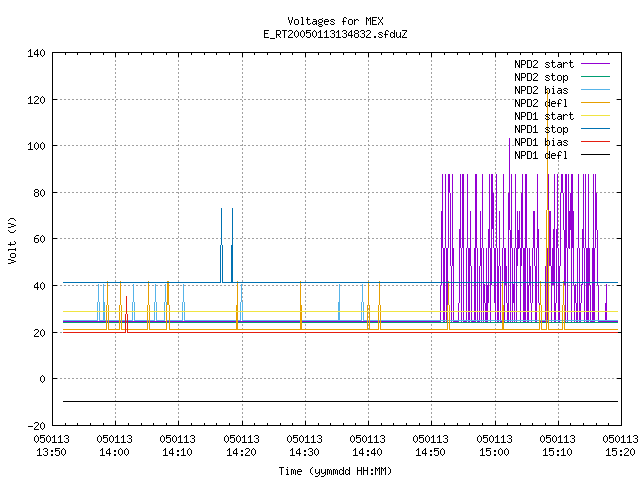
Task: Click the red NPD1 bias legend line
Action: pos(595,142)
